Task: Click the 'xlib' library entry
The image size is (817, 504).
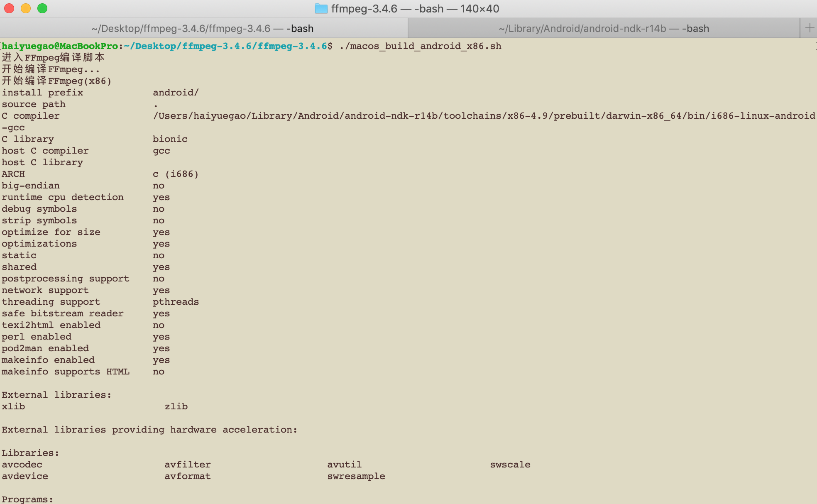Action: tap(13, 406)
